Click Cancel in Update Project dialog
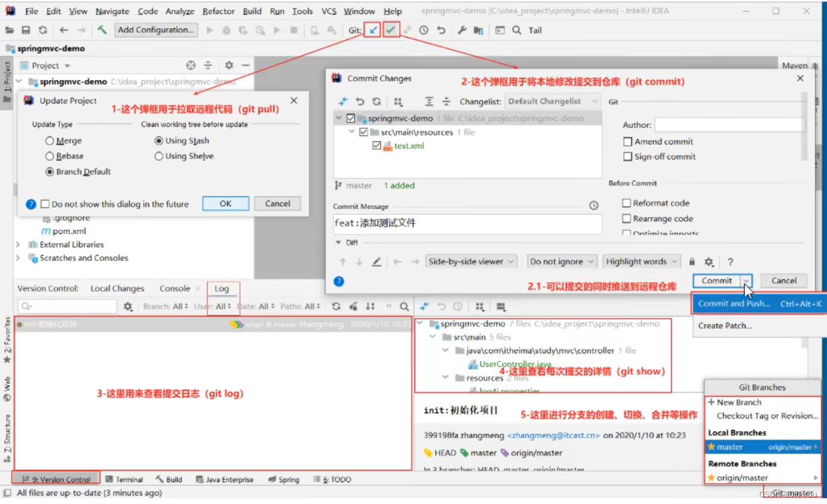 pos(277,204)
